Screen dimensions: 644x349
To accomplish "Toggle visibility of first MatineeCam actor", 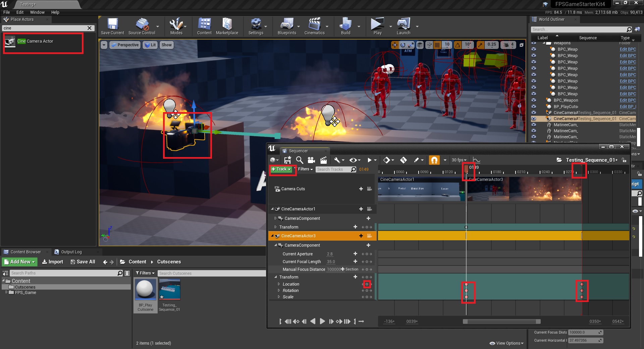I will 534,125.
